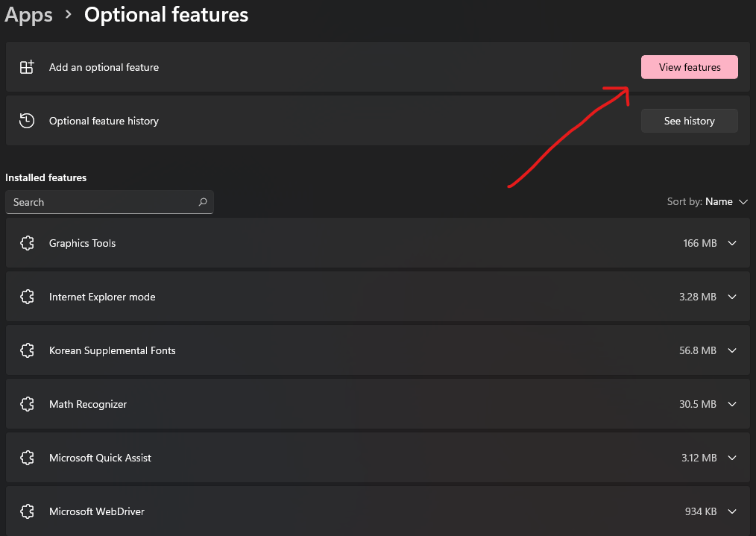Click the Optional features page title
756x536 pixels.
coord(166,14)
